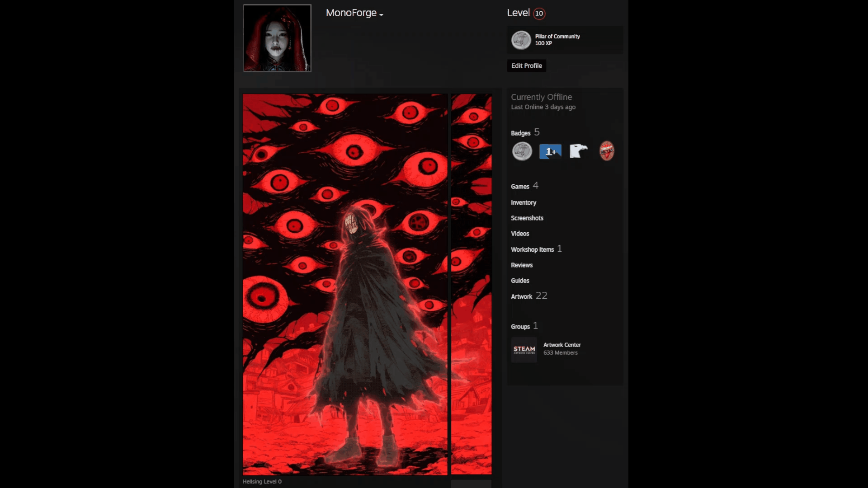Open the Groups section link
Viewport: 868px width, 488px height.
(520, 327)
